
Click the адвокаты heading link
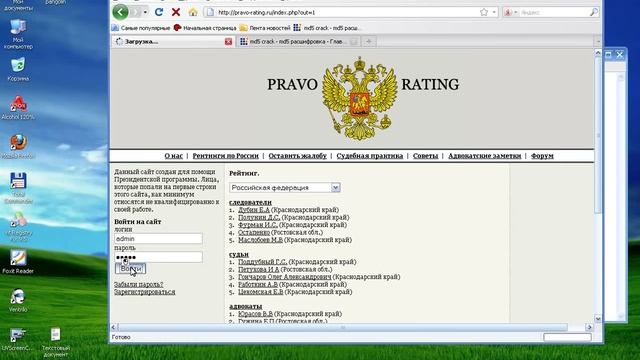point(245,306)
